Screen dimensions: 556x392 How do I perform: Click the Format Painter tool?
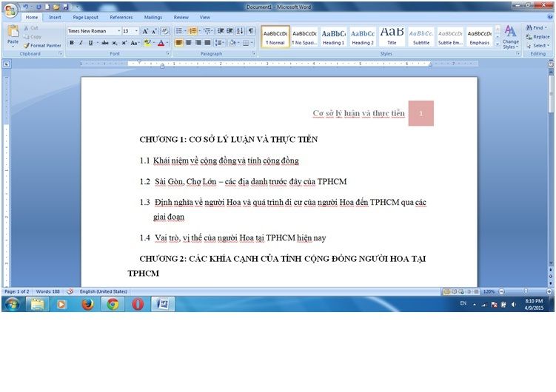point(44,45)
